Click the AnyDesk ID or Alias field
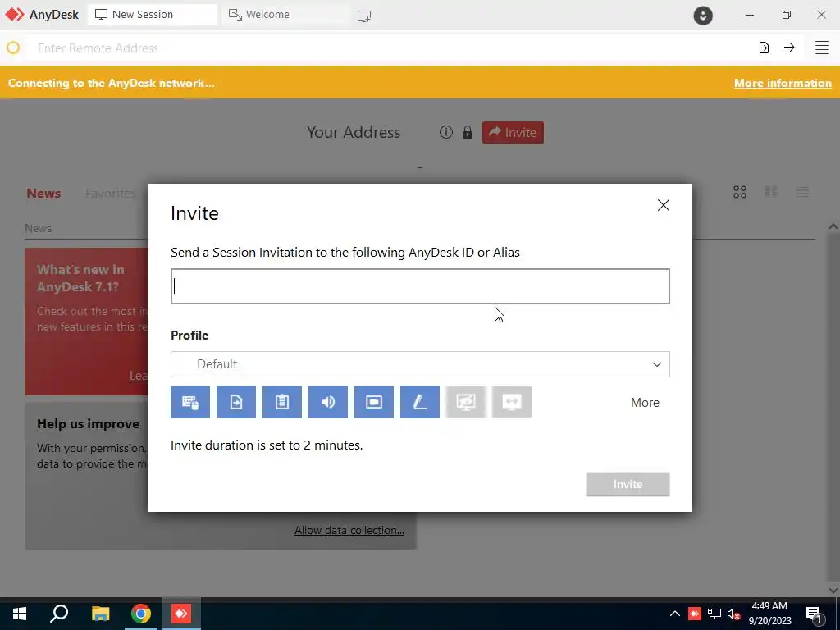Image resolution: width=840 pixels, height=630 pixels. coord(420,286)
